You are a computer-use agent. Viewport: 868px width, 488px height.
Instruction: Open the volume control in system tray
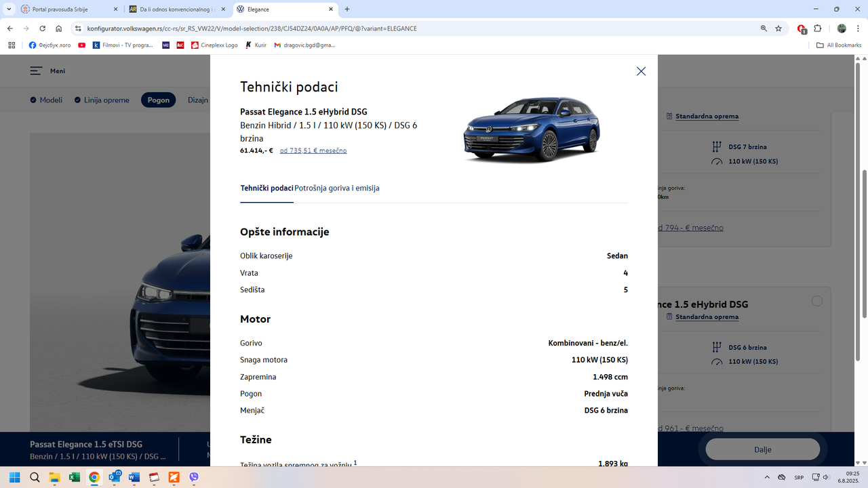tap(827, 477)
